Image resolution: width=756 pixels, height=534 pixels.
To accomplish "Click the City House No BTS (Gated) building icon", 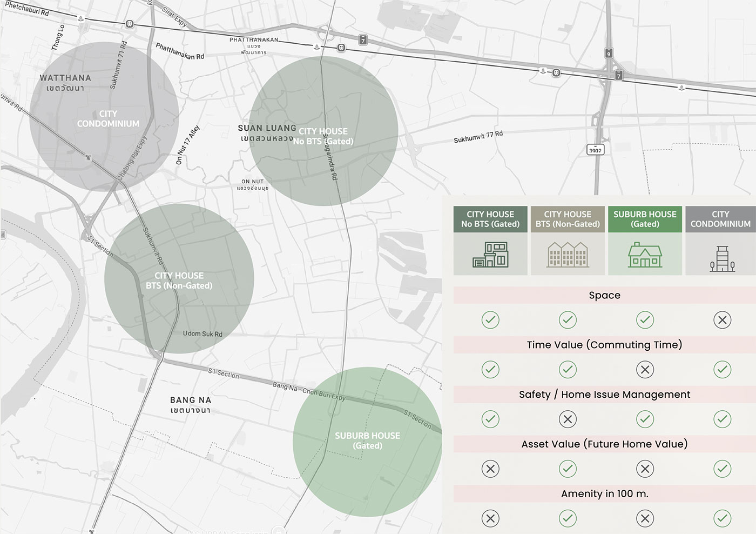I will [490, 255].
